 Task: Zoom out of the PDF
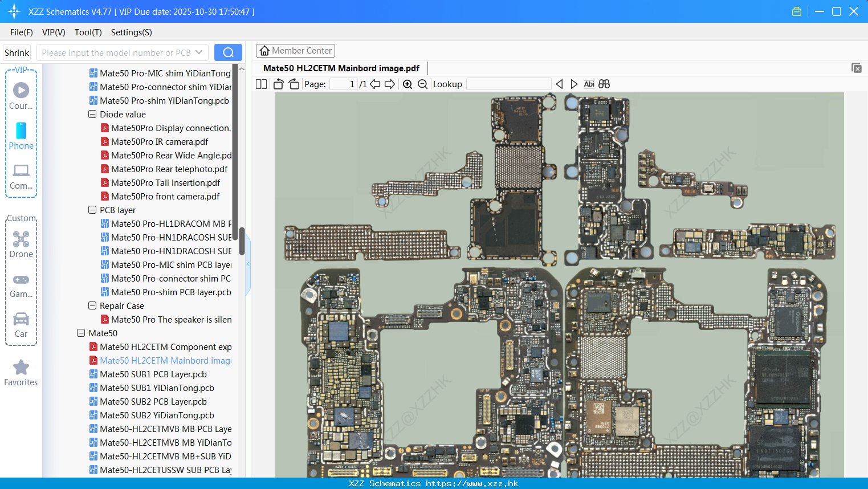point(422,84)
